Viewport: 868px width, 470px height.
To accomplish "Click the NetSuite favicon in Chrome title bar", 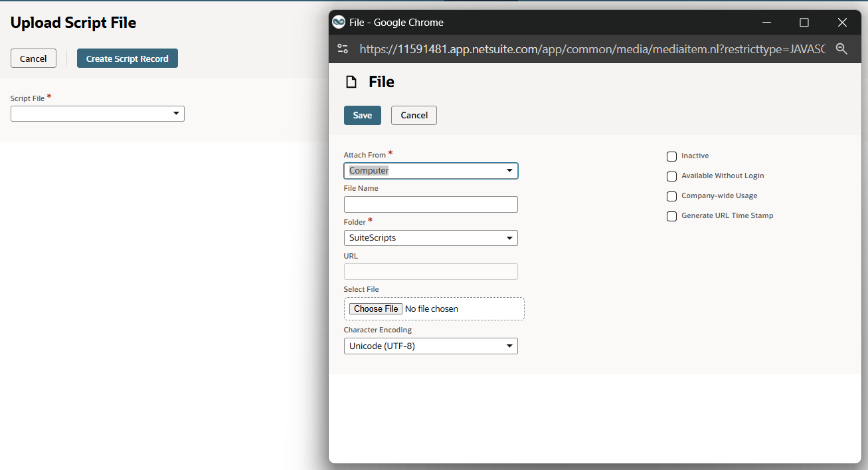I will (339, 22).
